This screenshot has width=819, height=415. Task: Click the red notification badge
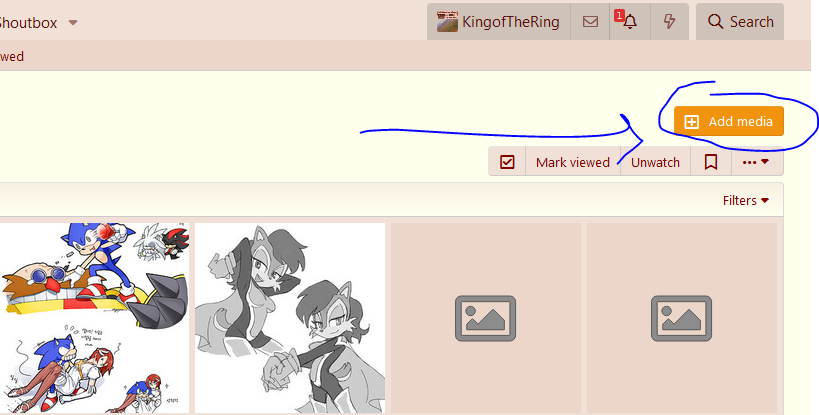(x=619, y=16)
